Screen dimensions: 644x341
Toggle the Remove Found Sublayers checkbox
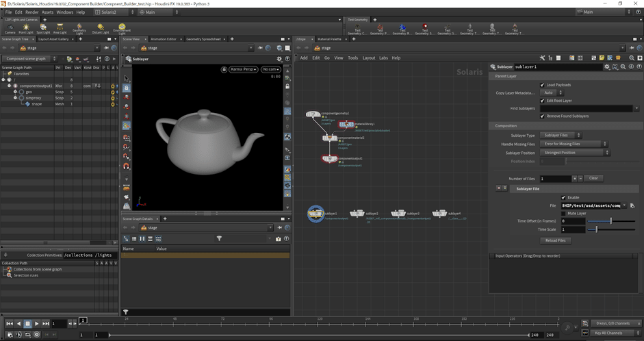tap(543, 116)
